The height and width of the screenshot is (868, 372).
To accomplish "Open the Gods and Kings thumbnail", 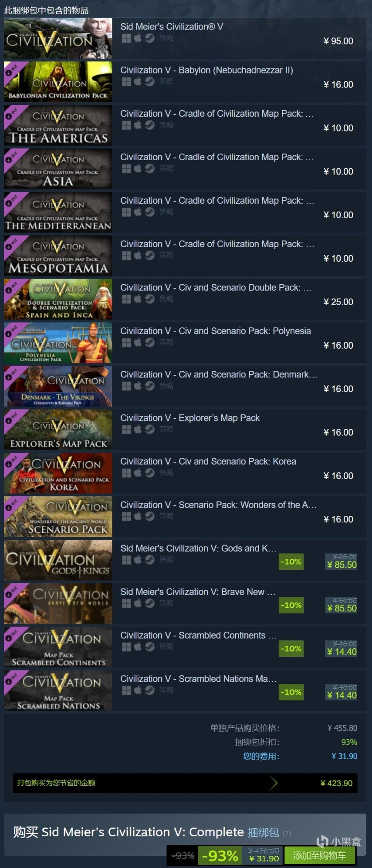I will pos(58,560).
